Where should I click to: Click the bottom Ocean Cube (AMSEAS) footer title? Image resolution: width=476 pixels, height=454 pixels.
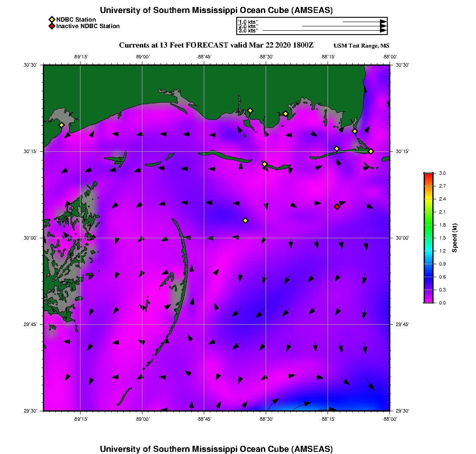pos(216,448)
